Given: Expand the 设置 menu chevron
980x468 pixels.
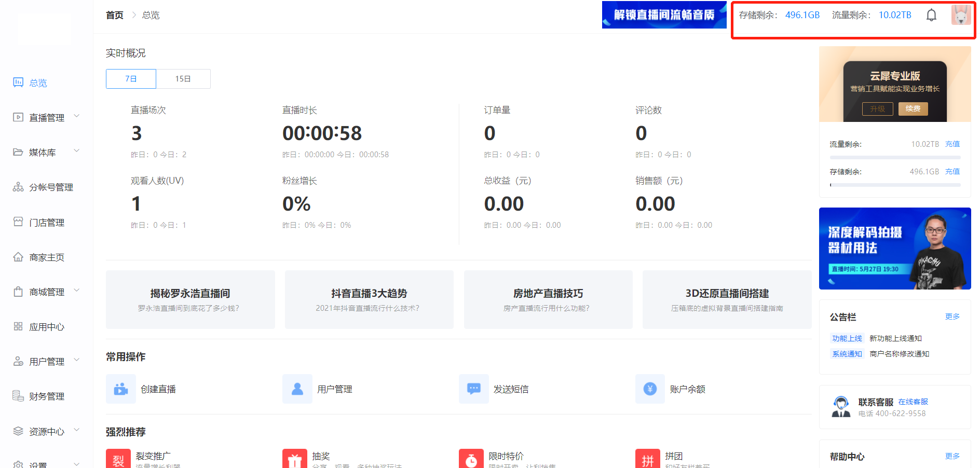Looking at the screenshot, I should pos(77,464).
